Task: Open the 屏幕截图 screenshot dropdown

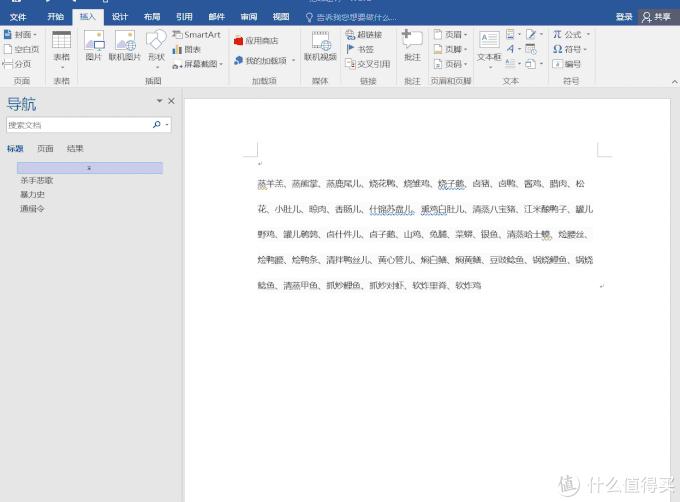Action: [x=198, y=64]
